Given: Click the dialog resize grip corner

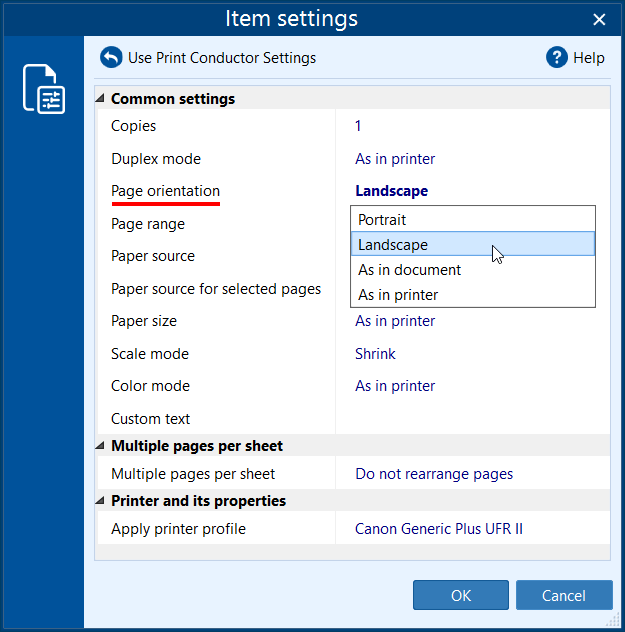Looking at the screenshot, I should 613,620.
